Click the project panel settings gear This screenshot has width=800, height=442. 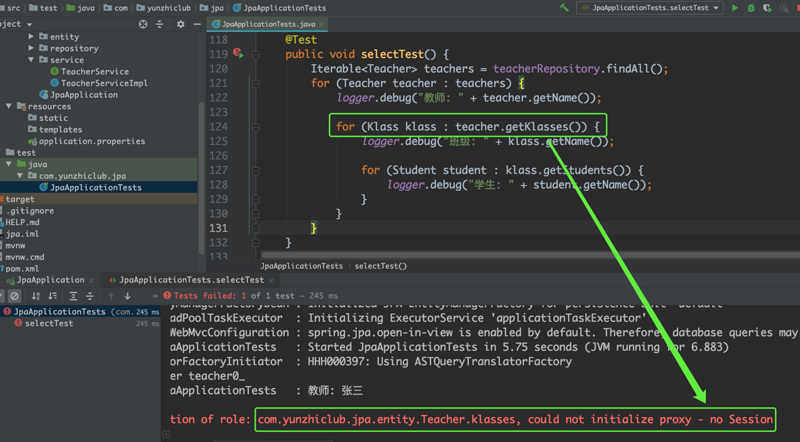(180, 24)
